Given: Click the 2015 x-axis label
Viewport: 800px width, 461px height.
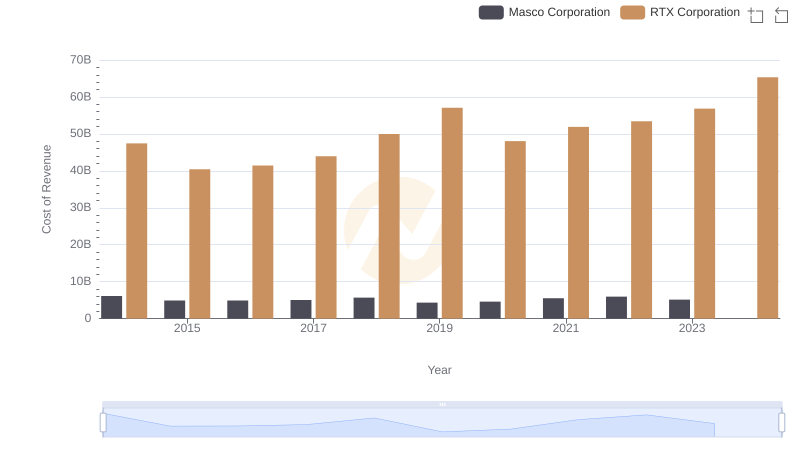Looking at the screenshot, I should click(187, 328).
